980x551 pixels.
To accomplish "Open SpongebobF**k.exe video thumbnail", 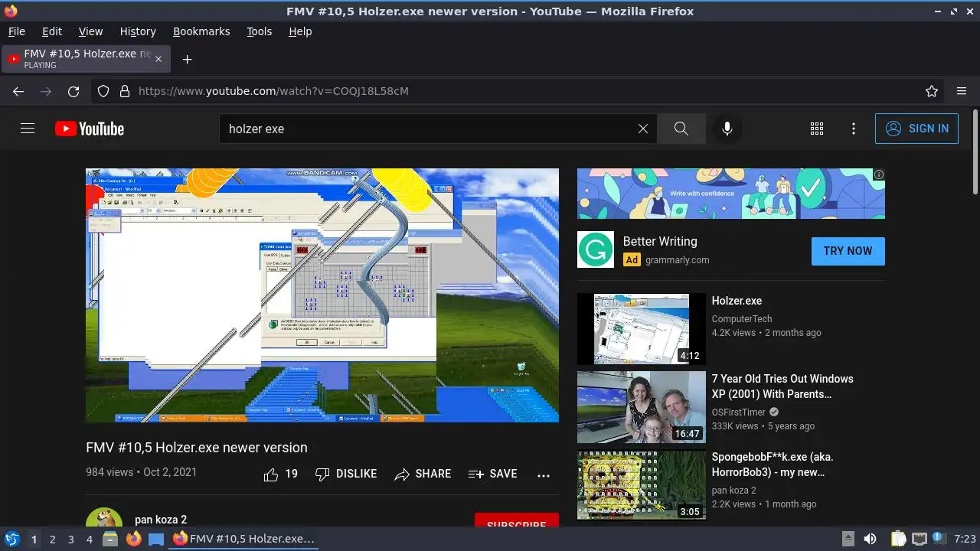I will tap(642, 485).
